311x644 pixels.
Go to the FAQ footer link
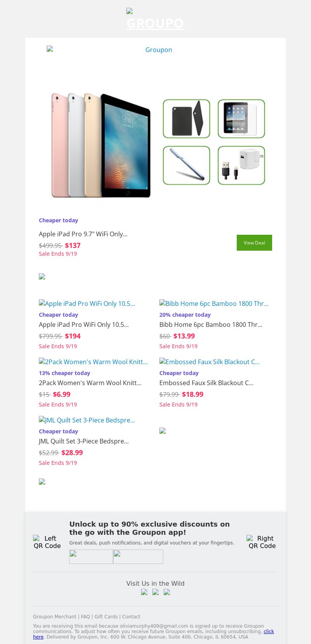(85, 617)
